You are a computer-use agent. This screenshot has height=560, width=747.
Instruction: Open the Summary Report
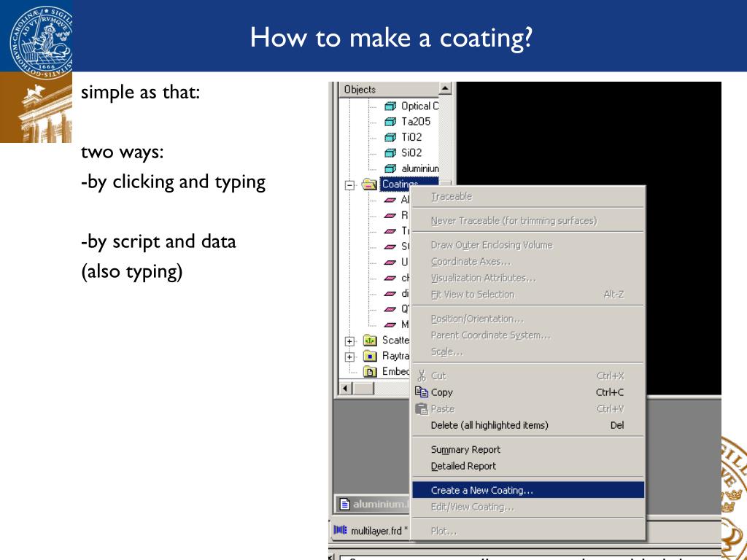pyautogui.click(x=528, y=449)
